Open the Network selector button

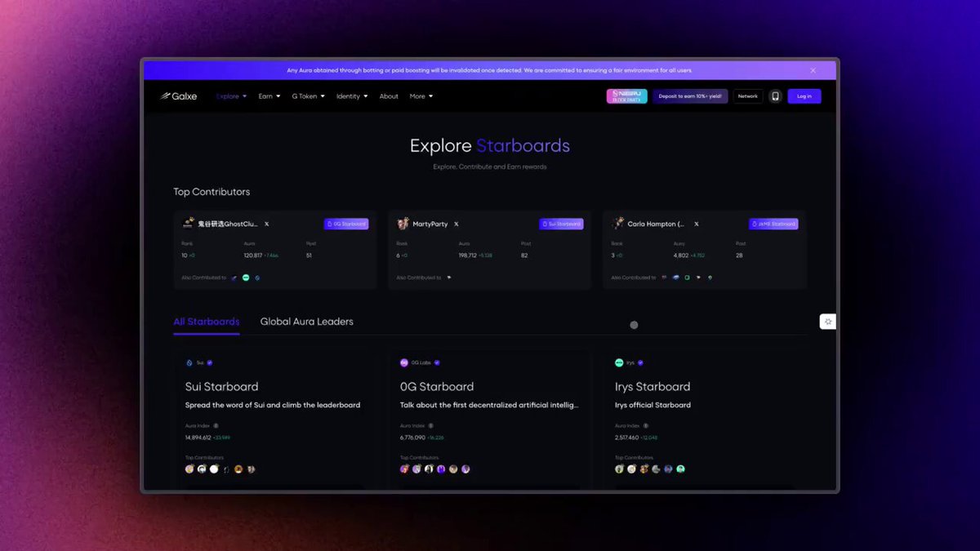(748, 96)
